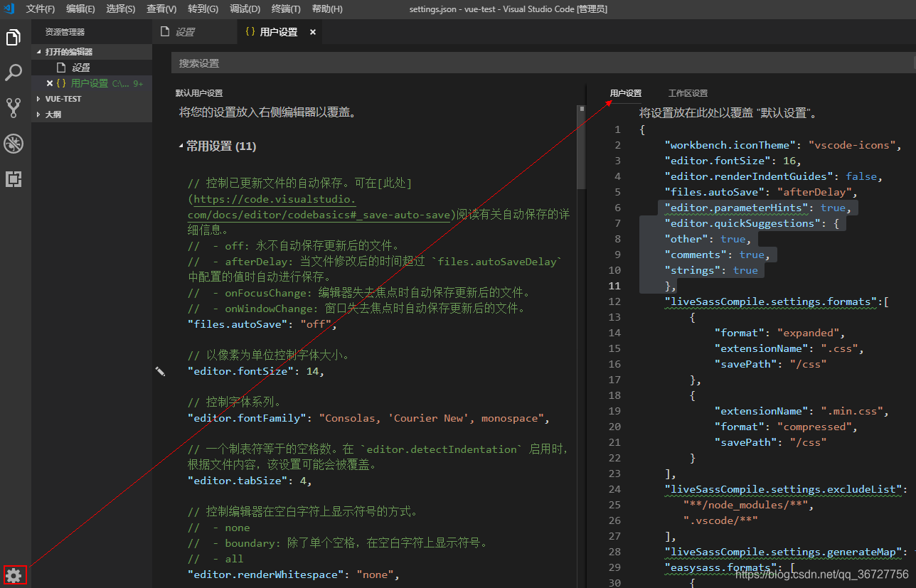Open the 调试(D) menu
Viewport: 916px width, 588px height.
245,9
